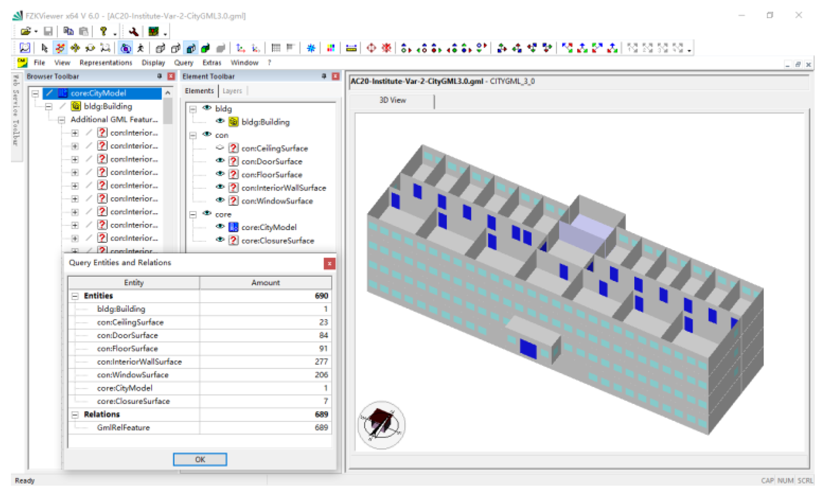Collapse the con group in Elements
Screen dimensions: 825x504
(x=193, y=135)
